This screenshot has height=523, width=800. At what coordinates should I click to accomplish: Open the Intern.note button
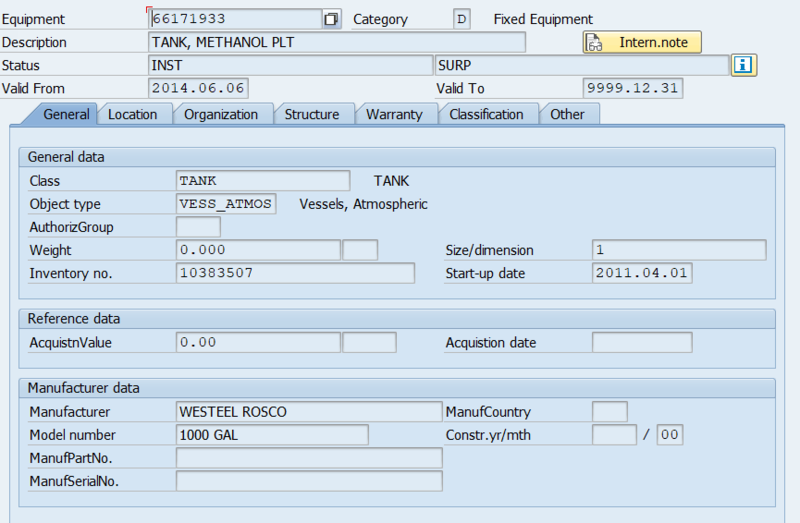pyautogui.click(x=642, y=43)
